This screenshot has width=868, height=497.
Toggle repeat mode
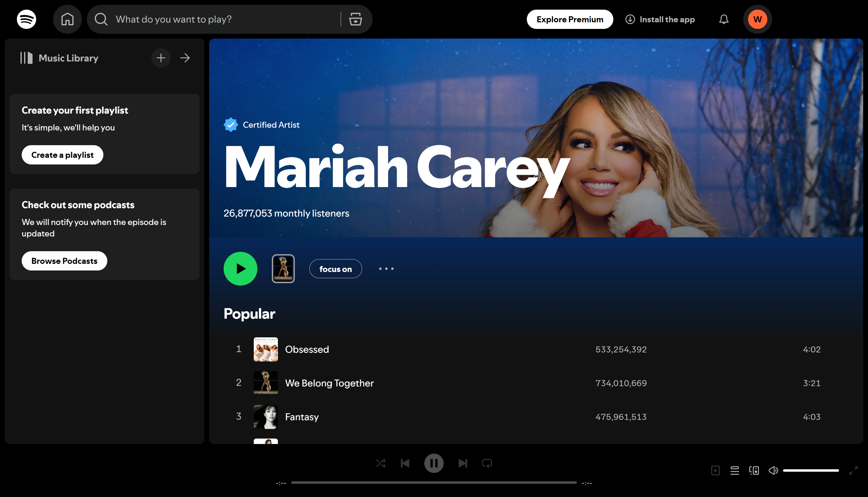click(487, 463)
